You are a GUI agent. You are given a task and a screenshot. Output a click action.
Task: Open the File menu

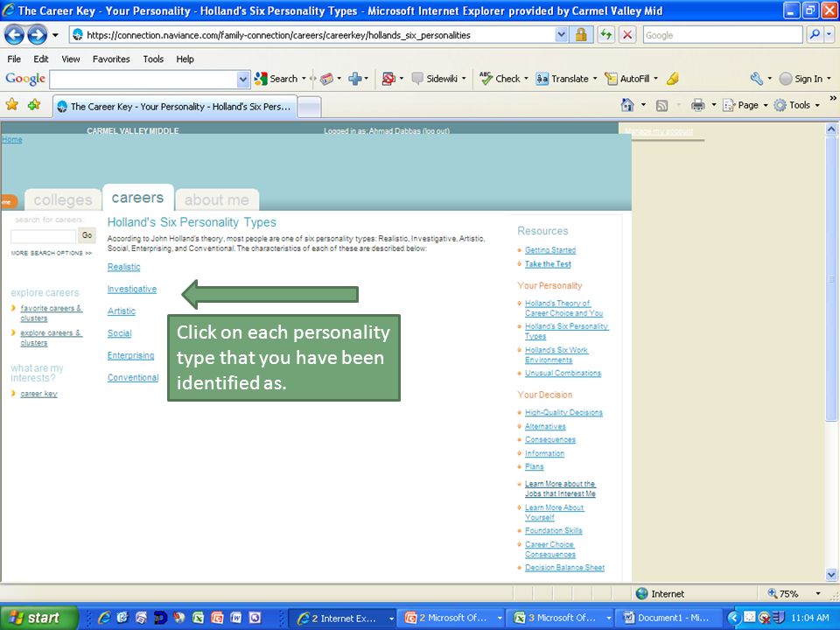click(x=14, y=59)
